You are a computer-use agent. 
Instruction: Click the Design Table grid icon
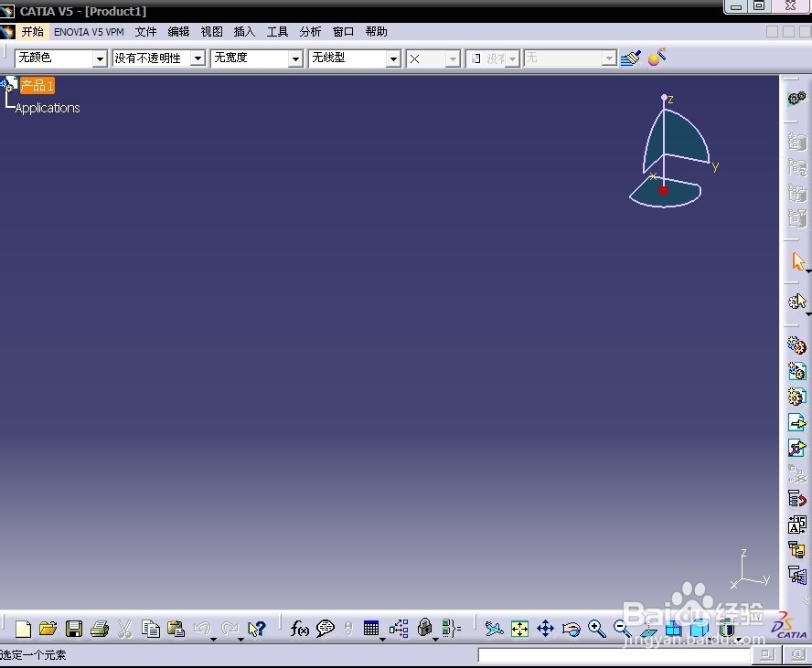point(370,628)
